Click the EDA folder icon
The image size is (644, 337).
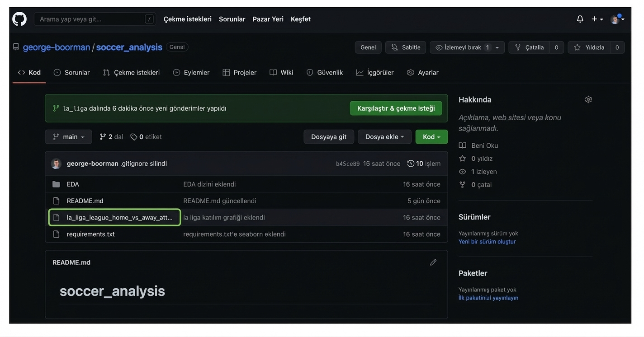(56, 184)
